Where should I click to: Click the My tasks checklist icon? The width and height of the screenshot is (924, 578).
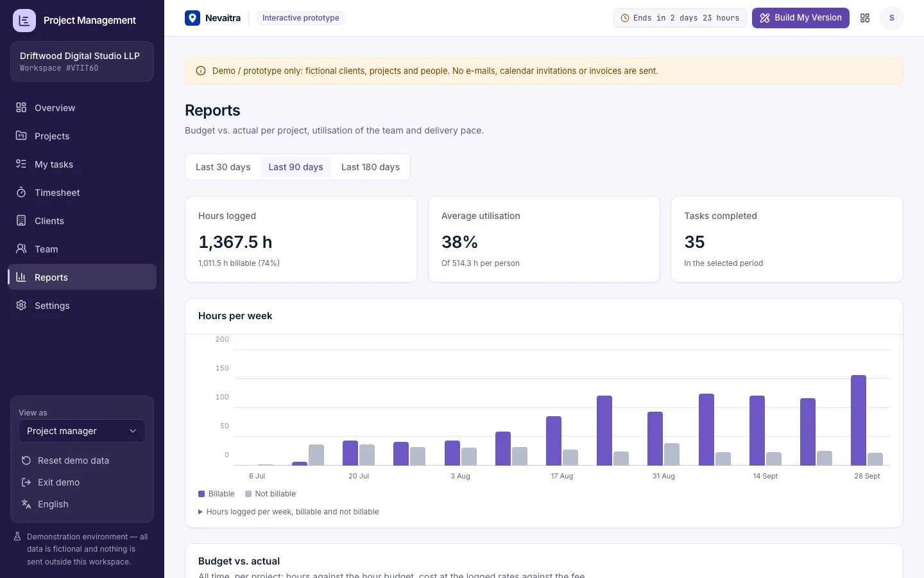tap(21, 164)
